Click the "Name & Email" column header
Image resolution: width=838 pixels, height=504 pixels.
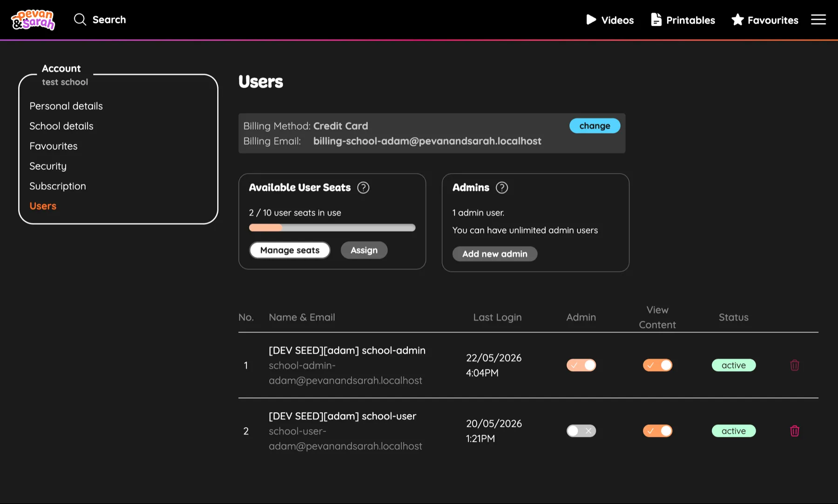302,317
